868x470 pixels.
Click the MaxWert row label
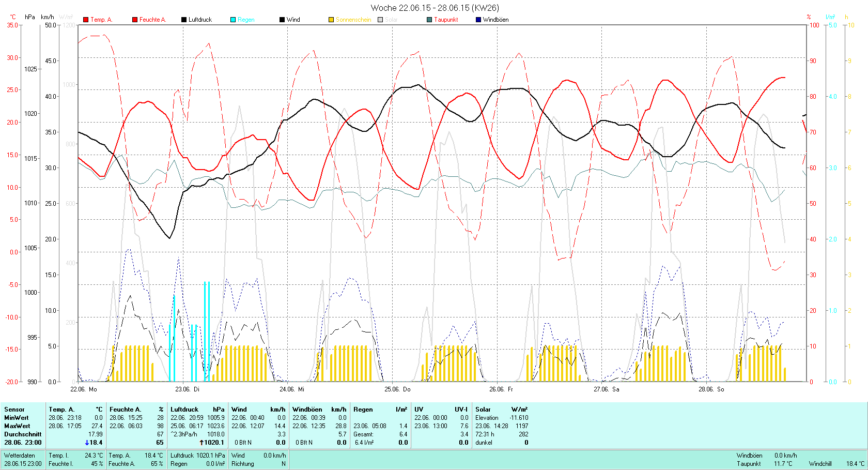17,426
